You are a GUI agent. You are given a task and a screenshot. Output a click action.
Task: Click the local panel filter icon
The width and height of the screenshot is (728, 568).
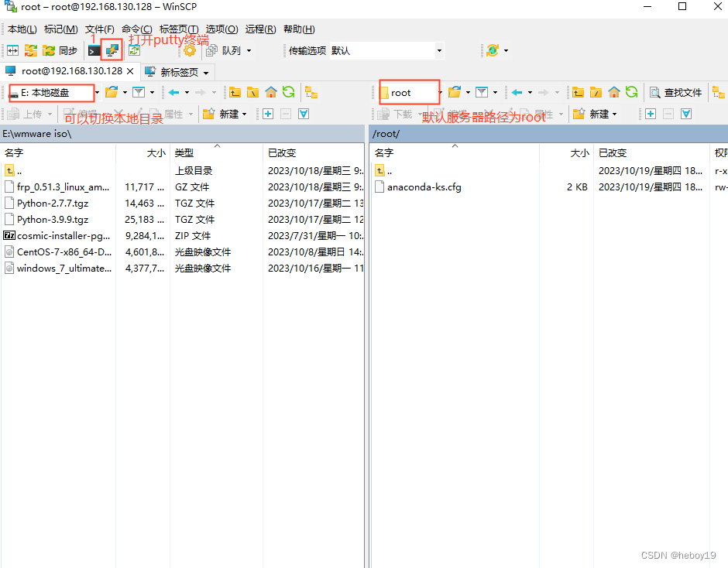pos(139,92)
